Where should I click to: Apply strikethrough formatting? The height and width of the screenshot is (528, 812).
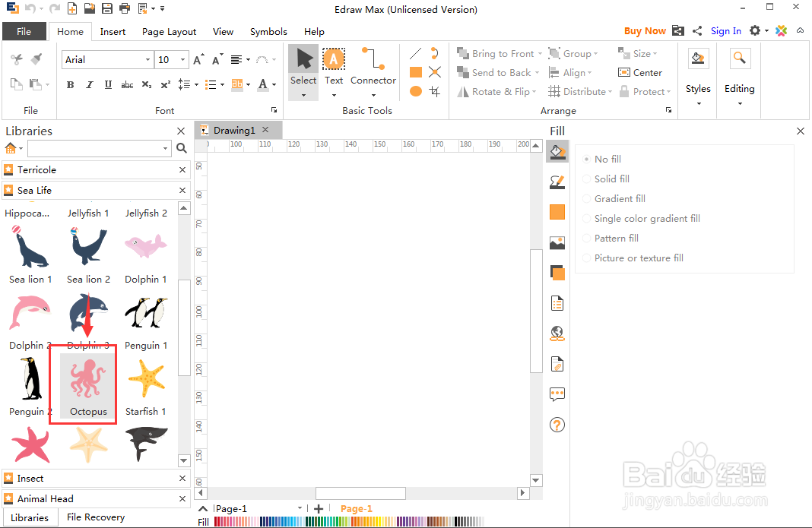pyautogui.click(x=127, y=84)
